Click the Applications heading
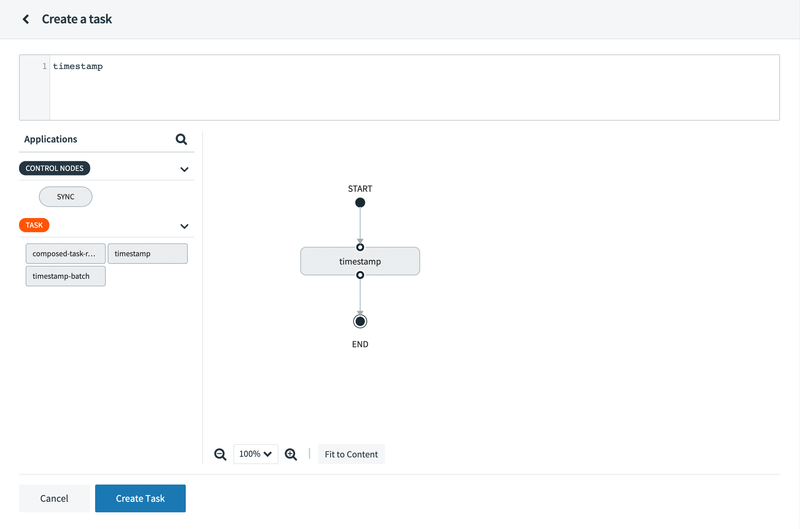 (51, 139)
